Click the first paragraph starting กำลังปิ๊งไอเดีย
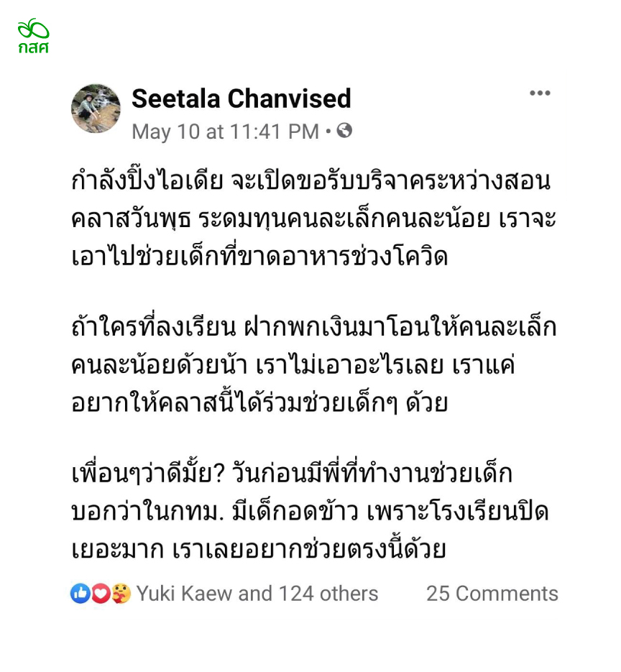Viewport: 621px width, 672px height. point(313,218)
